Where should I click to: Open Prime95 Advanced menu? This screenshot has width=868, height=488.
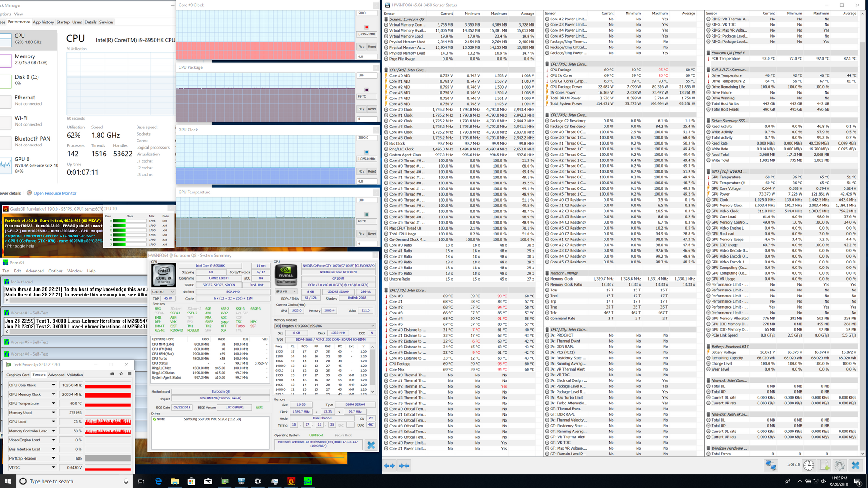coord(35,271)
